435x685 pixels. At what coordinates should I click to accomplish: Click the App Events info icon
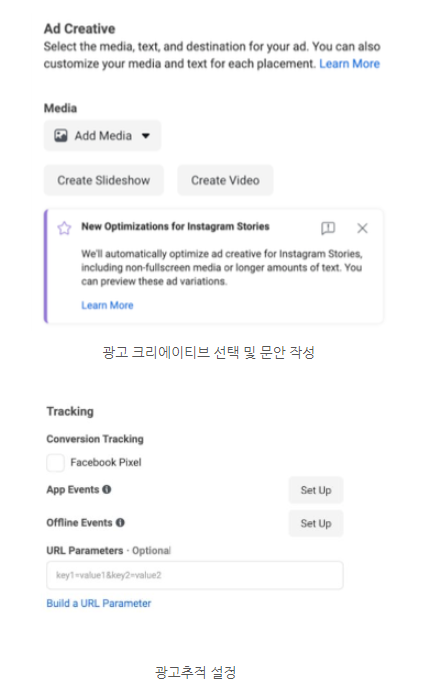point(107,489)
